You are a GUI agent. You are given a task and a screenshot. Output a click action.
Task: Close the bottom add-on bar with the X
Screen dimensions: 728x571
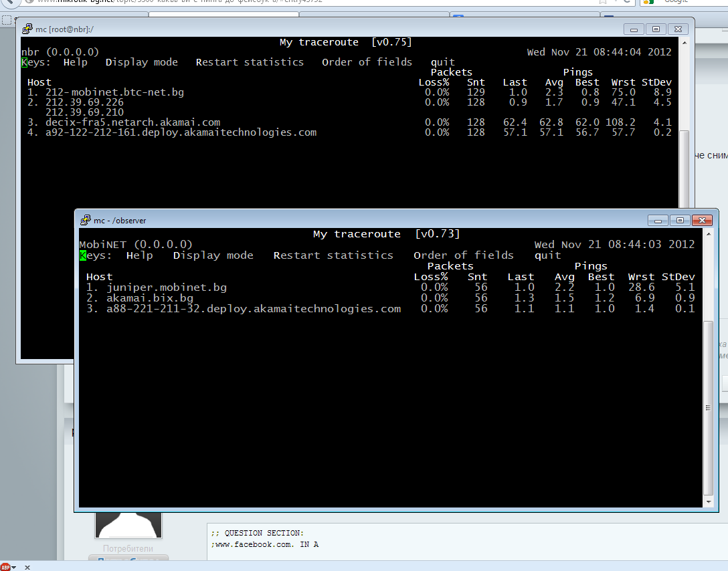[27, 566]
